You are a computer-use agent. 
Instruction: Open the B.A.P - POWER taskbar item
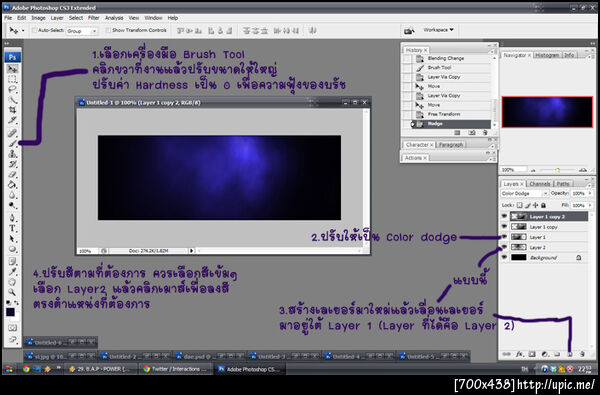click(x=101, y=369)
